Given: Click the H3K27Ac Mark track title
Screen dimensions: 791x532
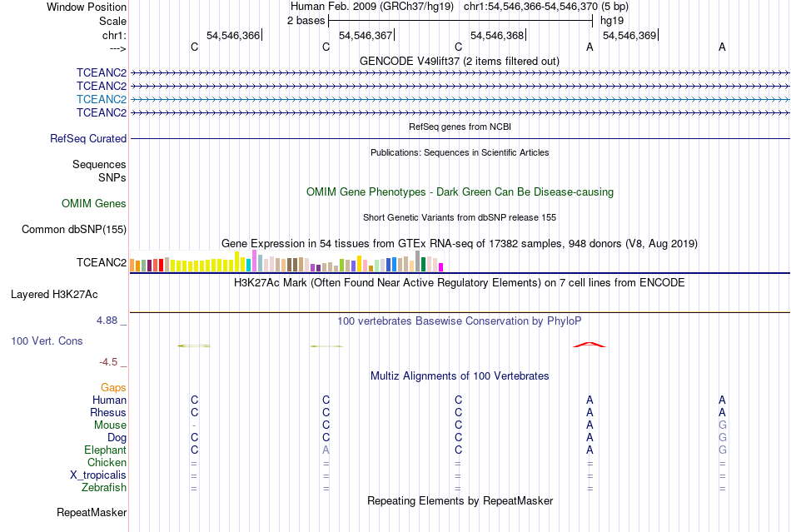Looking at the screenshot, I should tap(459, 282).
